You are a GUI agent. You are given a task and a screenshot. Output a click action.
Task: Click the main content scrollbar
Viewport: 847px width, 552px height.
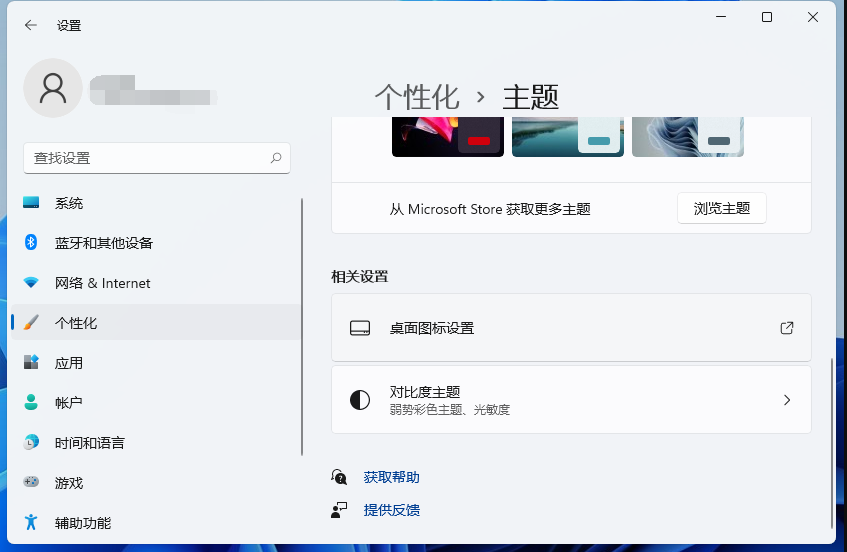[x=832, y=443]
